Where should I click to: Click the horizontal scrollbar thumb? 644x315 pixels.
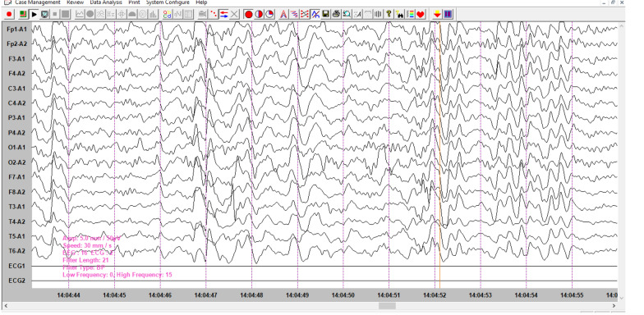[387, 306]
